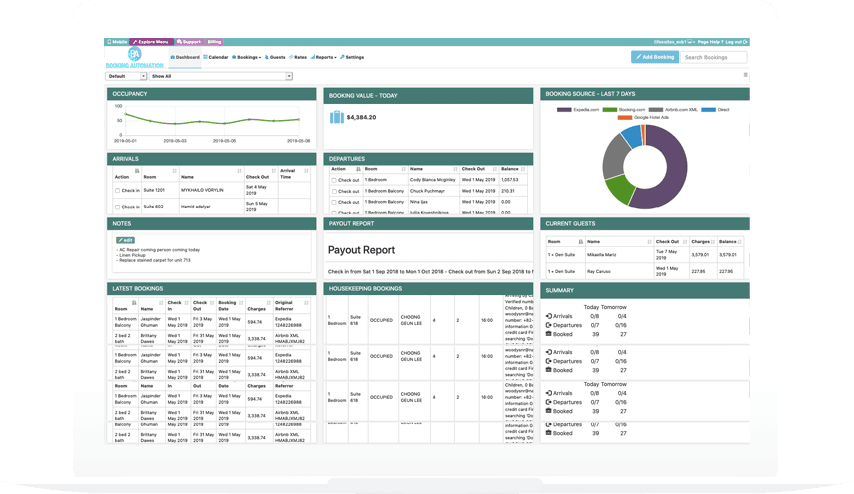Click the luggage icon in Booking Value
Screen dimensions: 854x494
[x=335, y=117]
